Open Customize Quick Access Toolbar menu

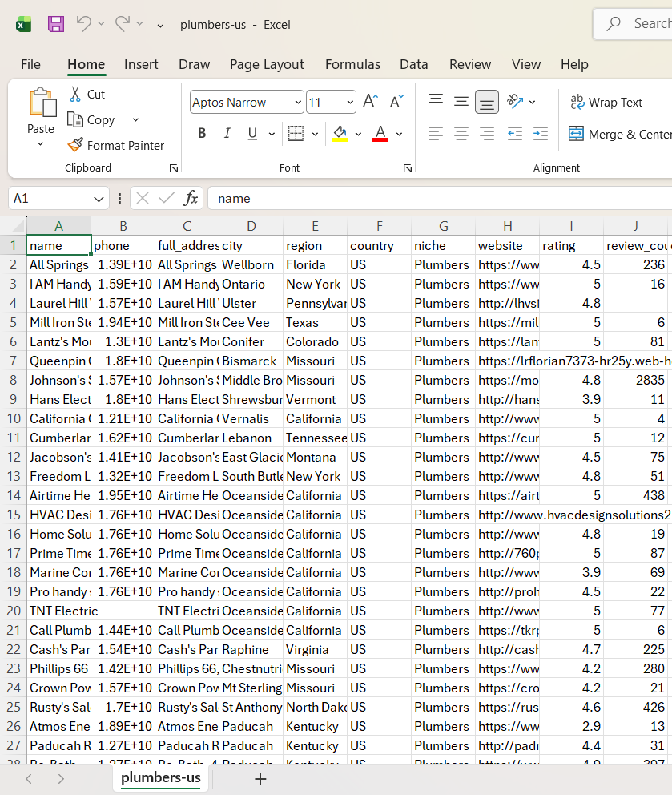[160, 24]
